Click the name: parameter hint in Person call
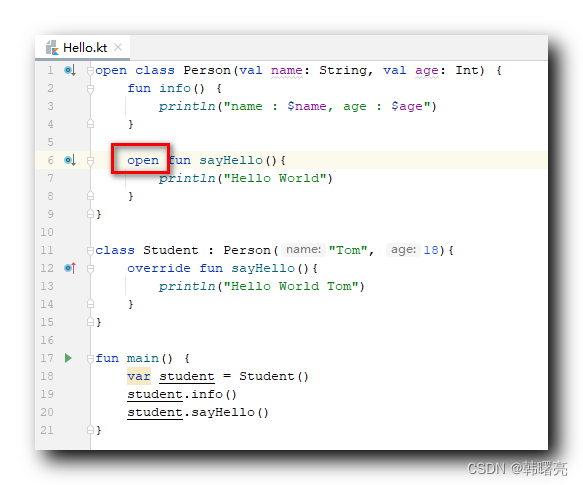Image resolution: width=583 pixels, height=485 pixels. (x=303, y=250)
